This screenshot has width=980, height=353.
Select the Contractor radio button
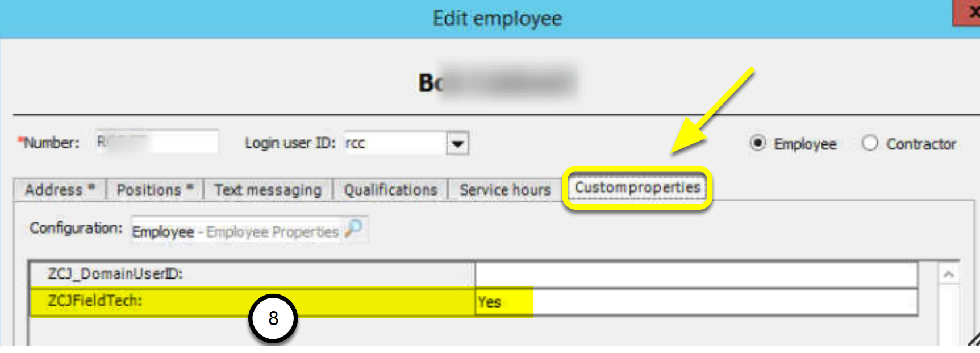pyautogui.click(x=869, y=143)
